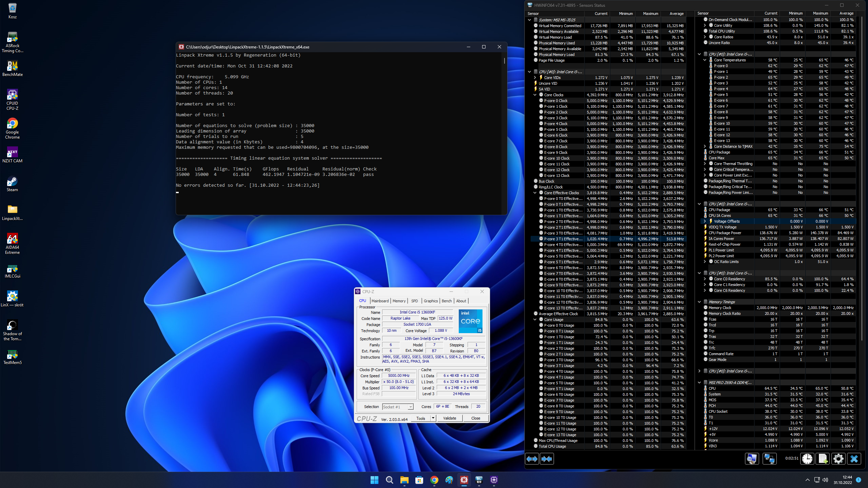868x488 pixels.
Task: Switch to CPU-Z taskbar icon
Action: coord(494,480)
